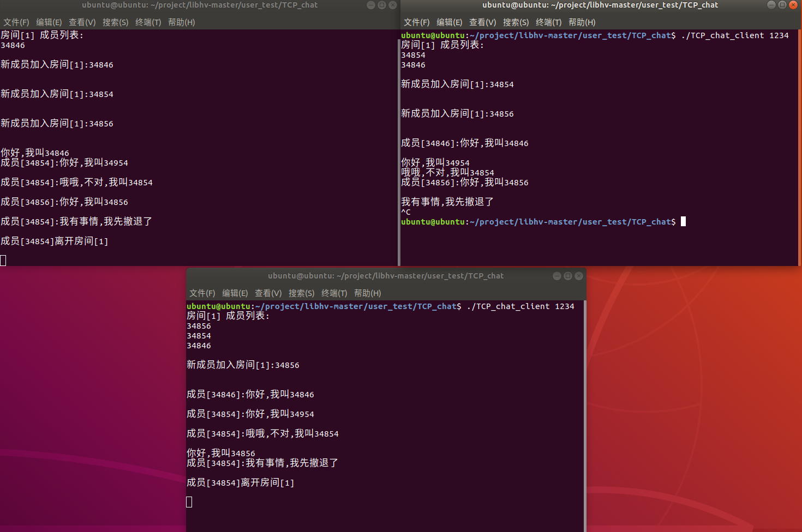This screenshot has height=532, width=802.
Task: Click "./TCP_chat_client 1234" command in top-right terminal
Action: [x=735, y=35]
